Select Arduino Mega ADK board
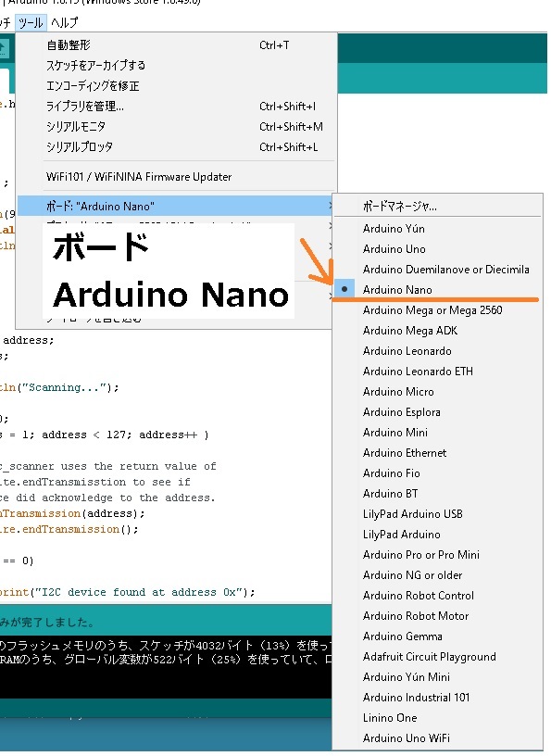Viewport: 551px width, 756px height. [x=438, y=330]
